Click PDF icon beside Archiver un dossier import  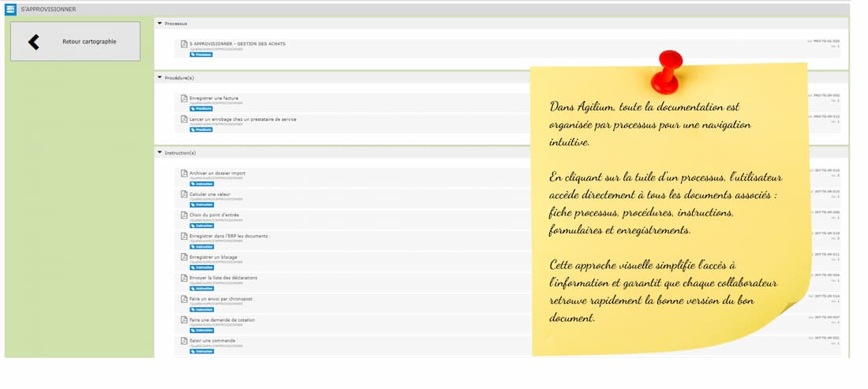184,174
